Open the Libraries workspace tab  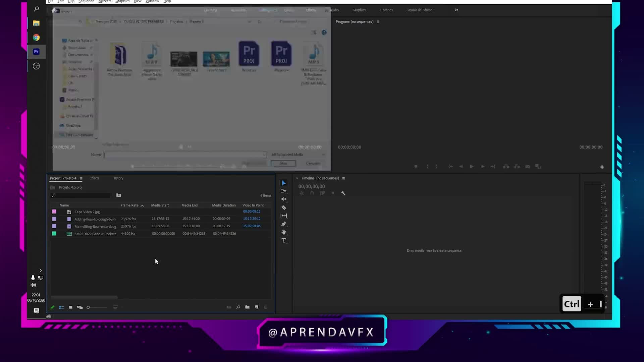click(386, 10)
